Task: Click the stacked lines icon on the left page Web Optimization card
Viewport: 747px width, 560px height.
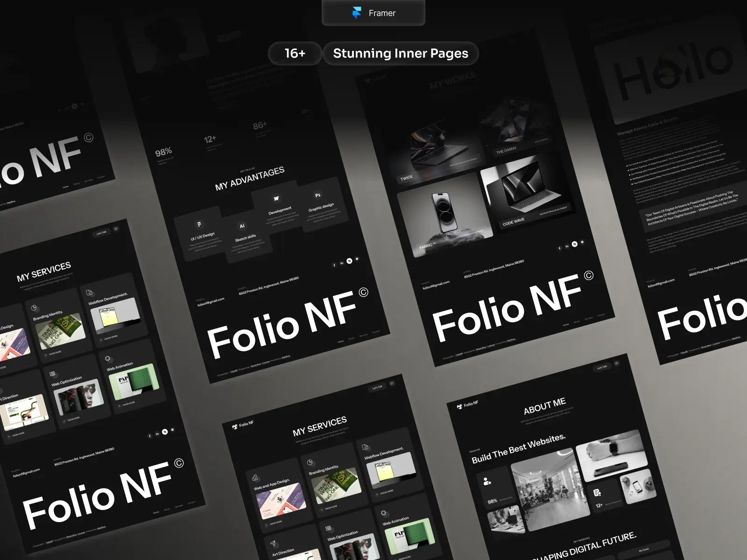Action: [x=52, y=374]
